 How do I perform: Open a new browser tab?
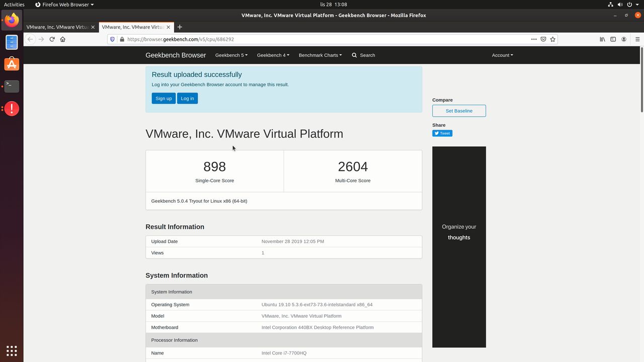point(180,27)
